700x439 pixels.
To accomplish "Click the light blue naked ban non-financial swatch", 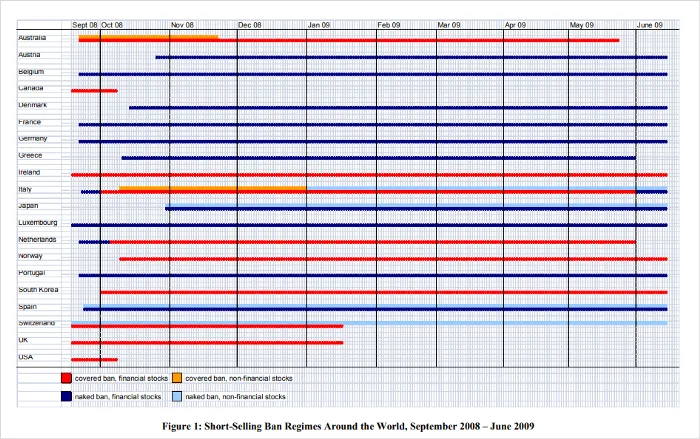I will 177,396.
